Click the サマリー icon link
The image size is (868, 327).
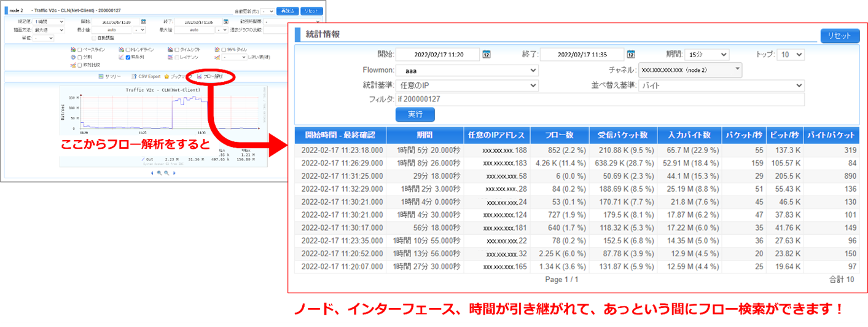click(x=110, y=76)
